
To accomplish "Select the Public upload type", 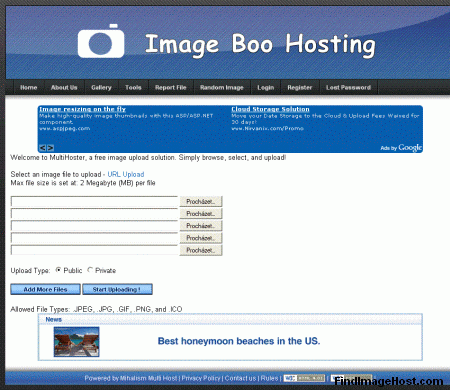I will tap(58, 270).
